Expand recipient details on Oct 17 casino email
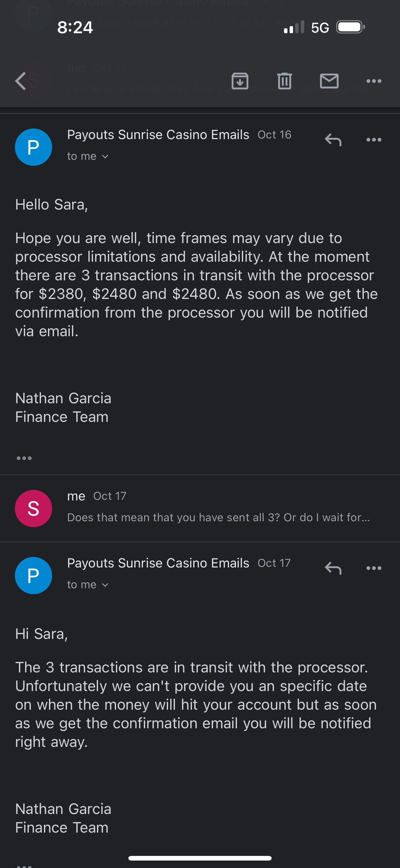This screenshot has width=400, height=868. 87,585
